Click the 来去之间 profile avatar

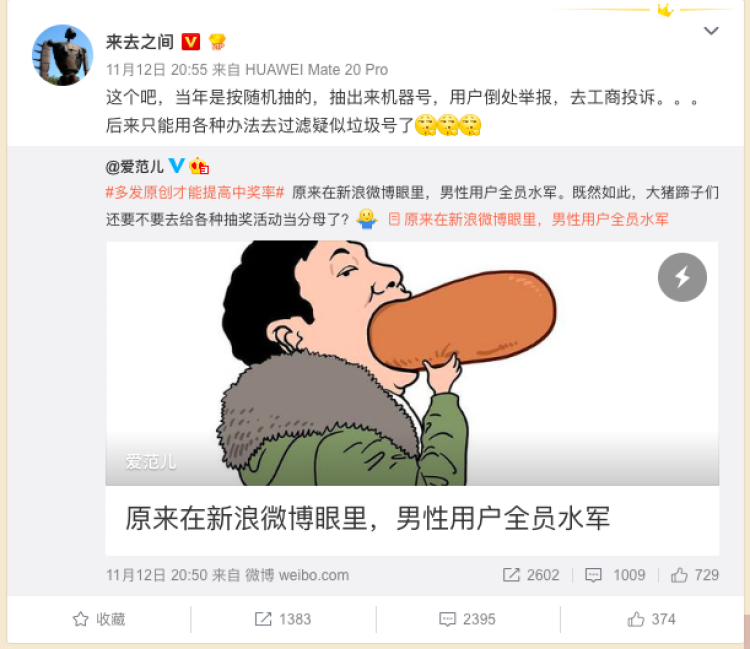coord(62,55)
